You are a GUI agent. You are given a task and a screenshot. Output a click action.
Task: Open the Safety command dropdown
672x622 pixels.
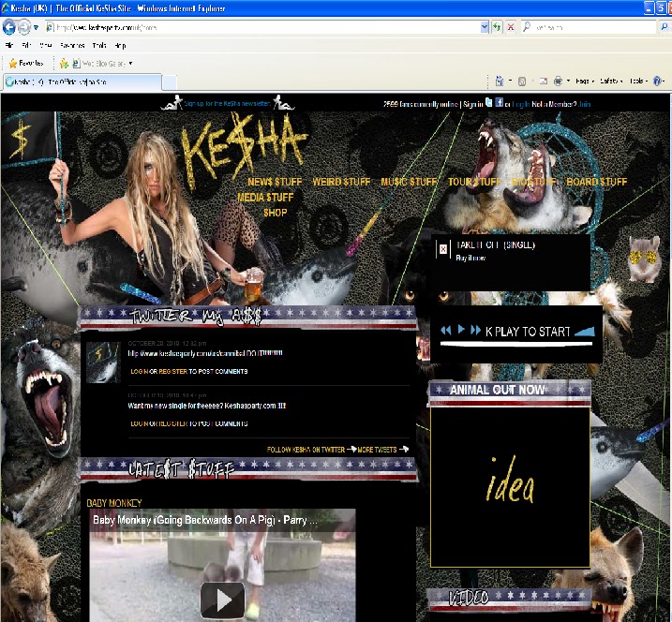coord(612,81)
